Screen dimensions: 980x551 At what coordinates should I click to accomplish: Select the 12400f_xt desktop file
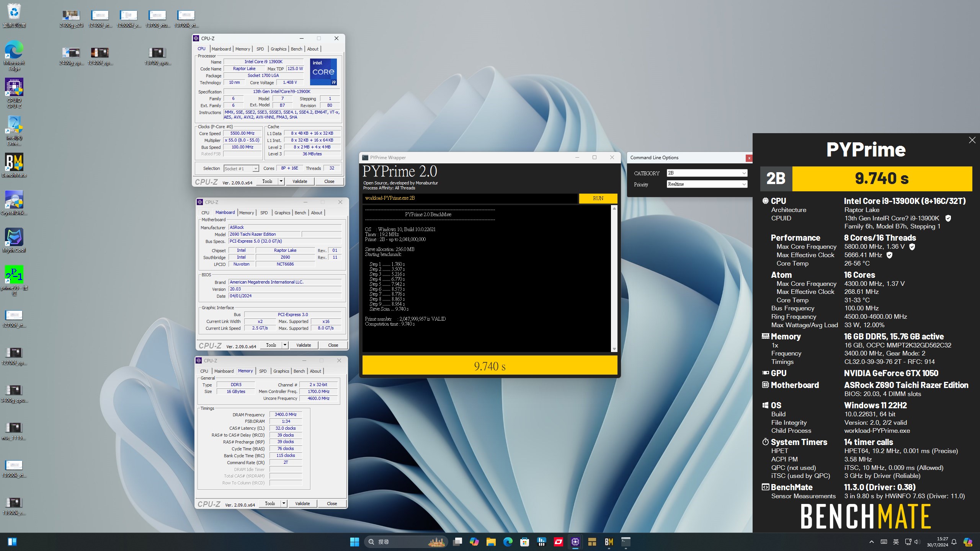[x=100, y=19]
